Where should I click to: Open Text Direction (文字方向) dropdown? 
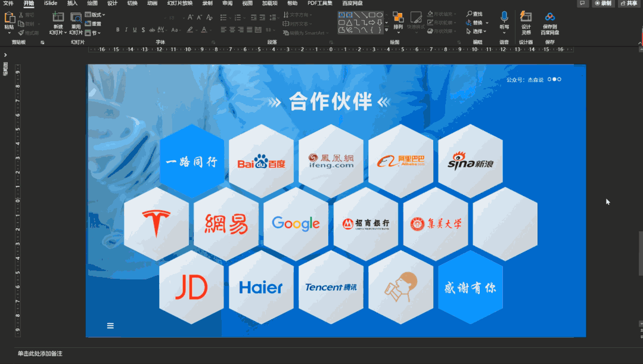coord(298,15)
